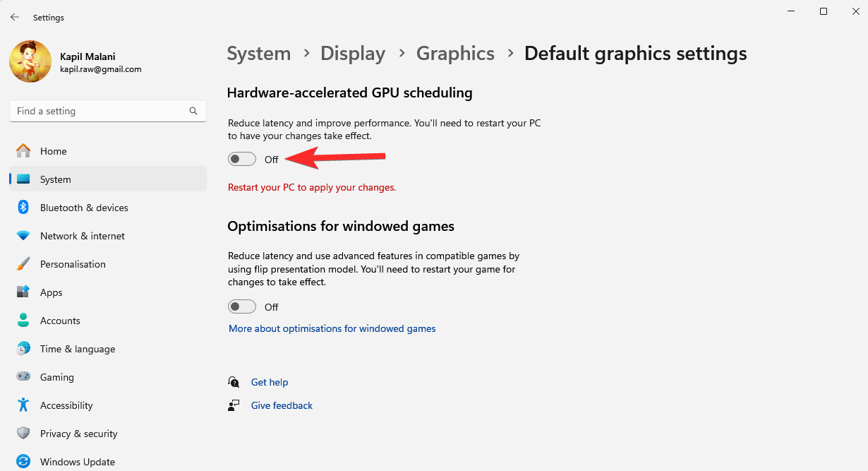Image resolution: width=868 pixels, height=471 pixels.
Task: Open the Give feedback link
Action: (282, 405)
